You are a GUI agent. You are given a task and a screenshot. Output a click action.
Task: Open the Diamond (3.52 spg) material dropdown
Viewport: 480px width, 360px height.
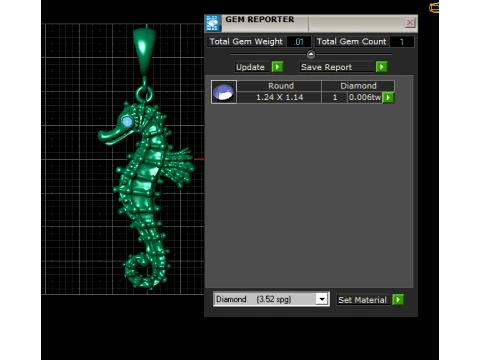click(322, 299)
